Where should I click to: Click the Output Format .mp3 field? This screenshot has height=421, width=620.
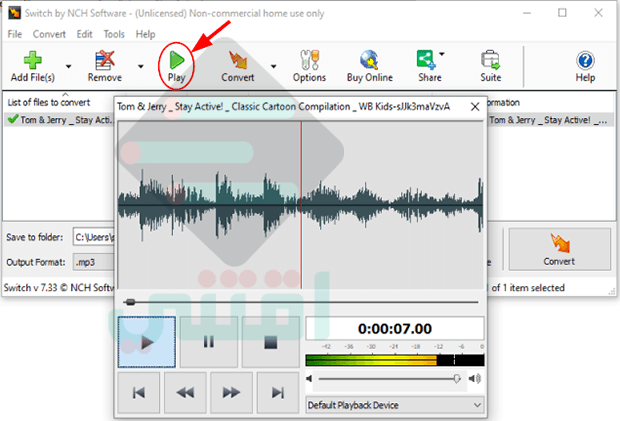(x=94, y=262)
